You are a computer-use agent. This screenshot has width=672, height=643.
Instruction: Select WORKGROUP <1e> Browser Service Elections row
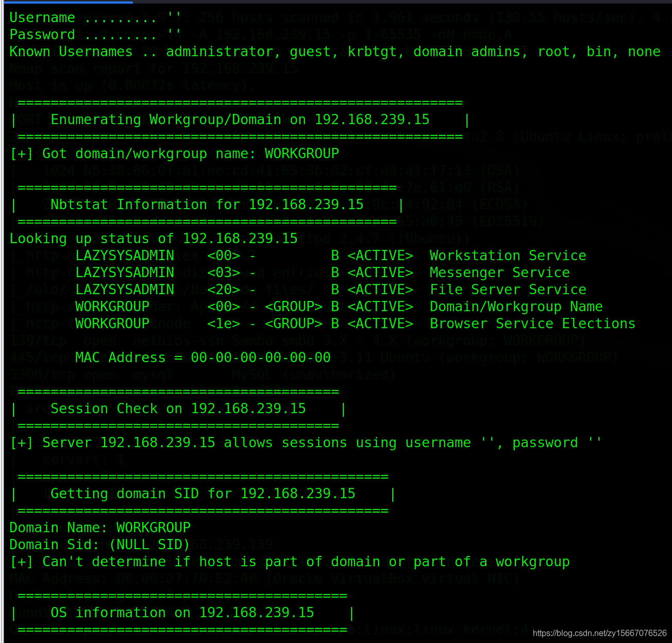(x=356, y=324)
